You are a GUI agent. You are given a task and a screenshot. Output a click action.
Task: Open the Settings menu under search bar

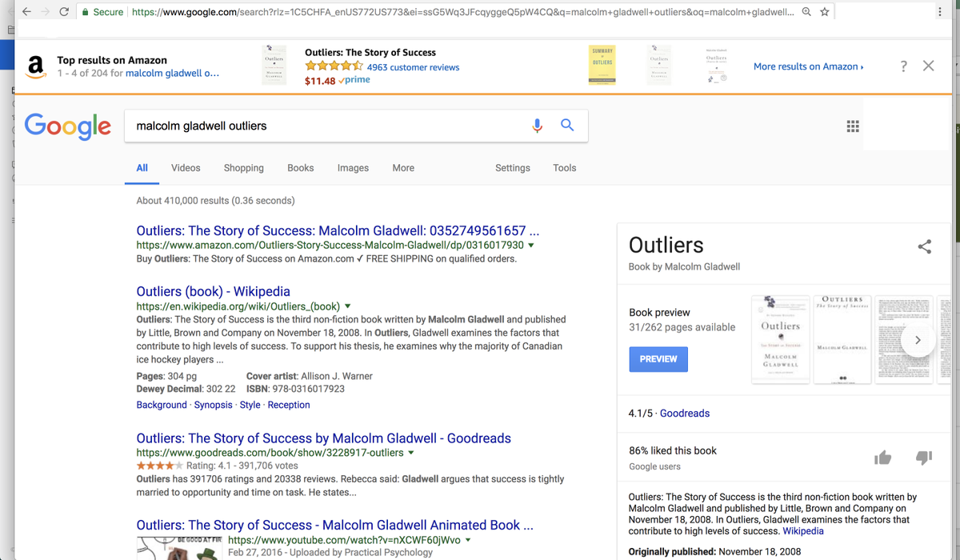pos(513,168)
